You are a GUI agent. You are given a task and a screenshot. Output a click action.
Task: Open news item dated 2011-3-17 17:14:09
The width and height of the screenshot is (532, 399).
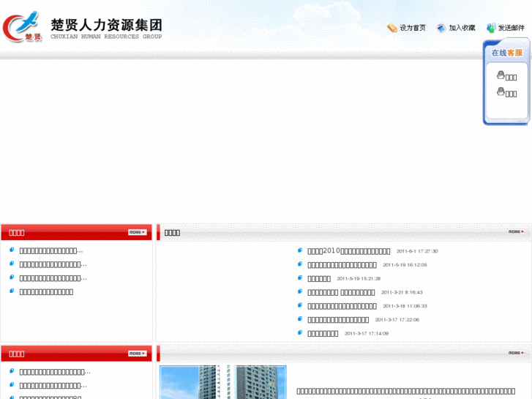(x=323, y=333)
